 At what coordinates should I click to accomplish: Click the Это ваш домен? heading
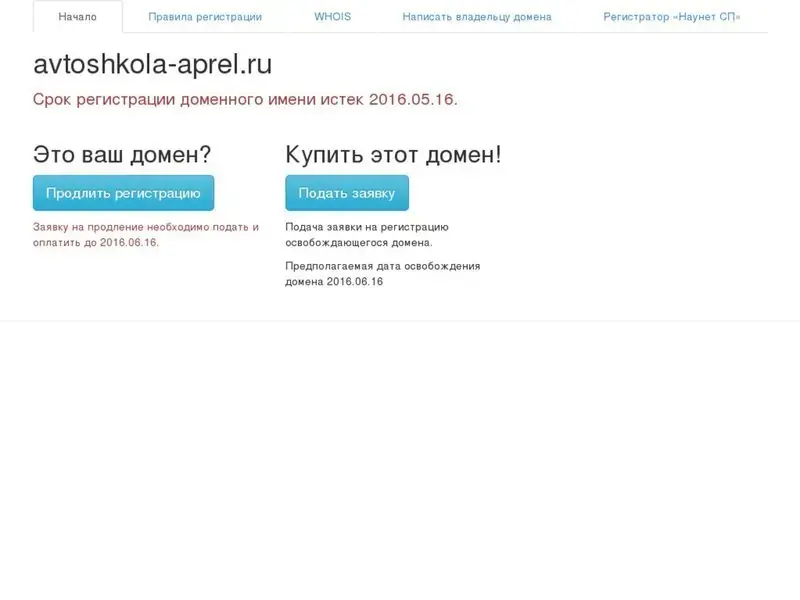pos(122,154)
